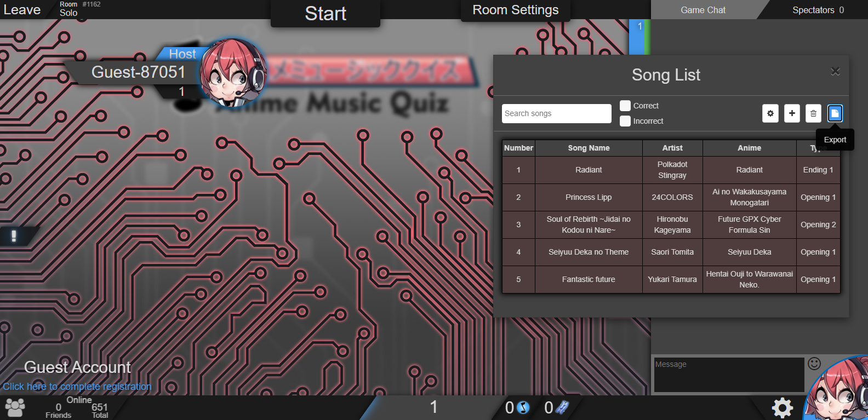868x420 pixels.
Task: Click anime 'Hentai Ouji to Warawanai Neko.'
Action: (749, 279)
